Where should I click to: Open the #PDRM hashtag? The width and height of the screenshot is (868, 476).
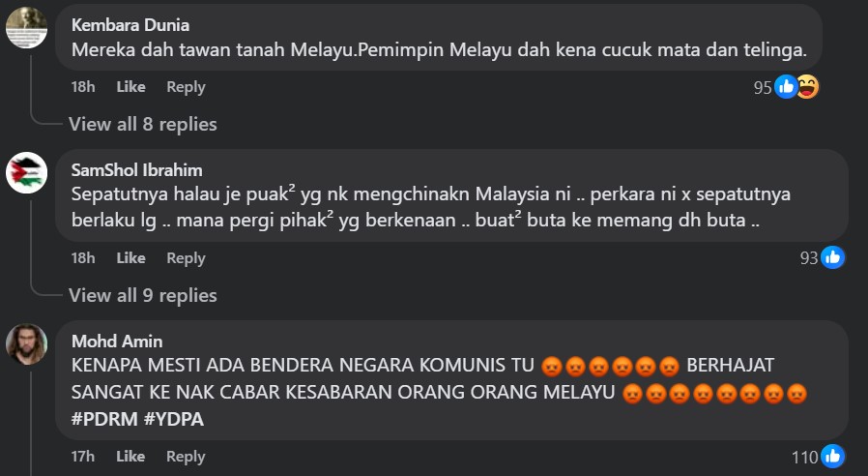(104, 419)
